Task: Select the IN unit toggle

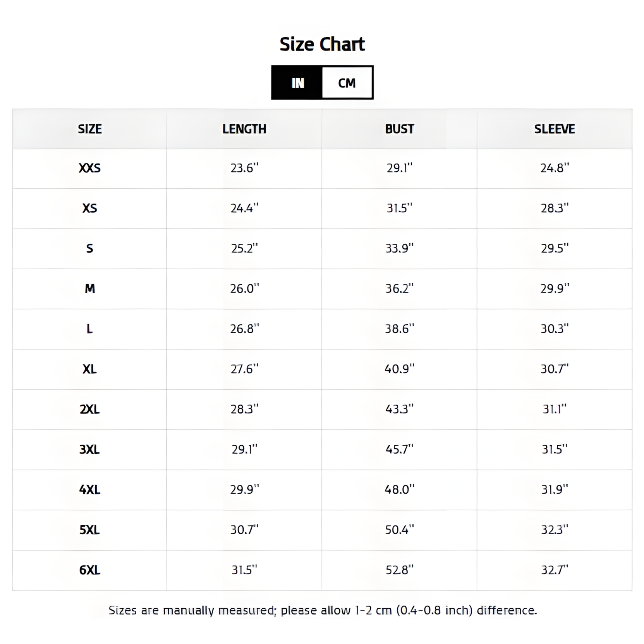Action: [297, 83]
